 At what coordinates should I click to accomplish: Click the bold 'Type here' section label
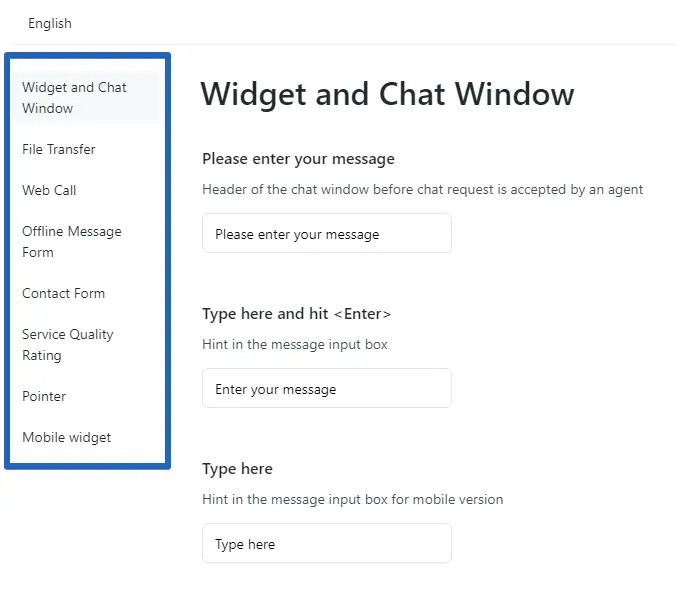click(x=238, y=469)
